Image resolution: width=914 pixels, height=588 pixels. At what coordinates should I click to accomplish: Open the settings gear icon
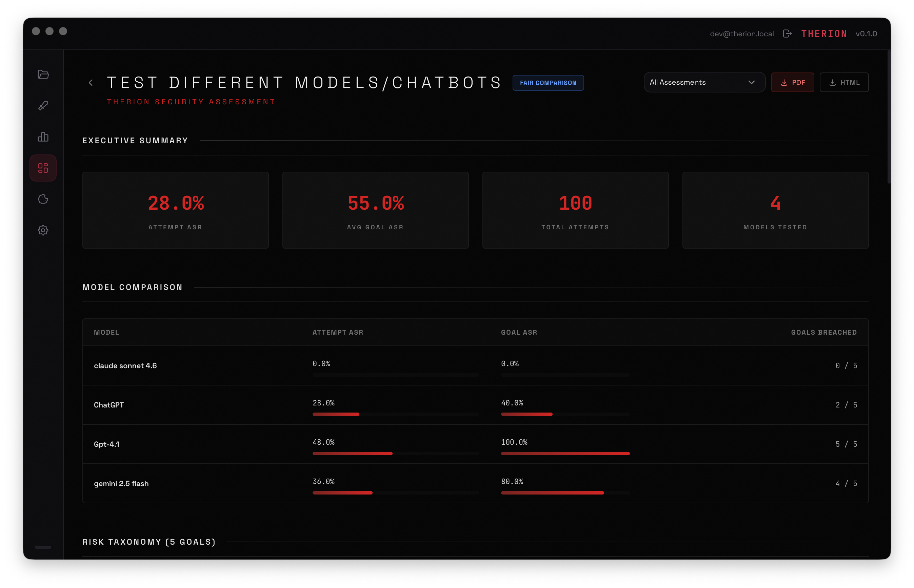click(43, 230)
